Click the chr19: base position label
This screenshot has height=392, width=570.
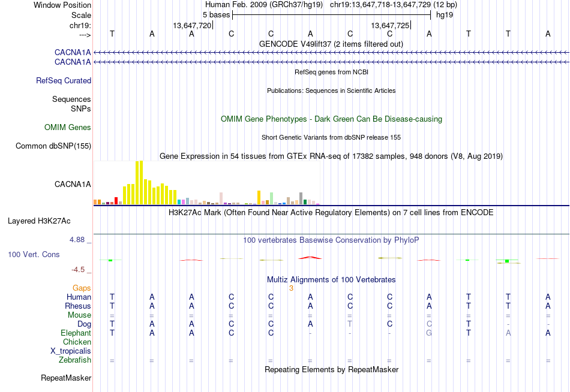(80, 25)
